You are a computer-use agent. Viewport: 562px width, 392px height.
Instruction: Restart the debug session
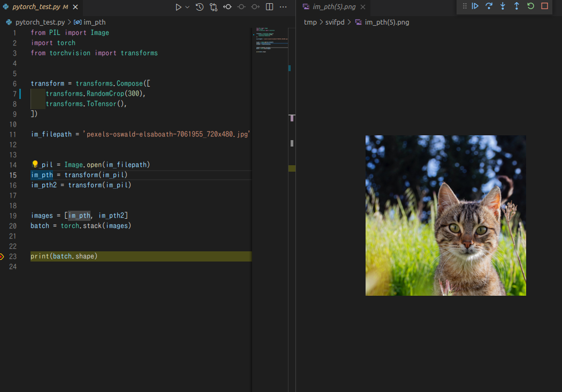pyautogui.click(x=530, y=6)
